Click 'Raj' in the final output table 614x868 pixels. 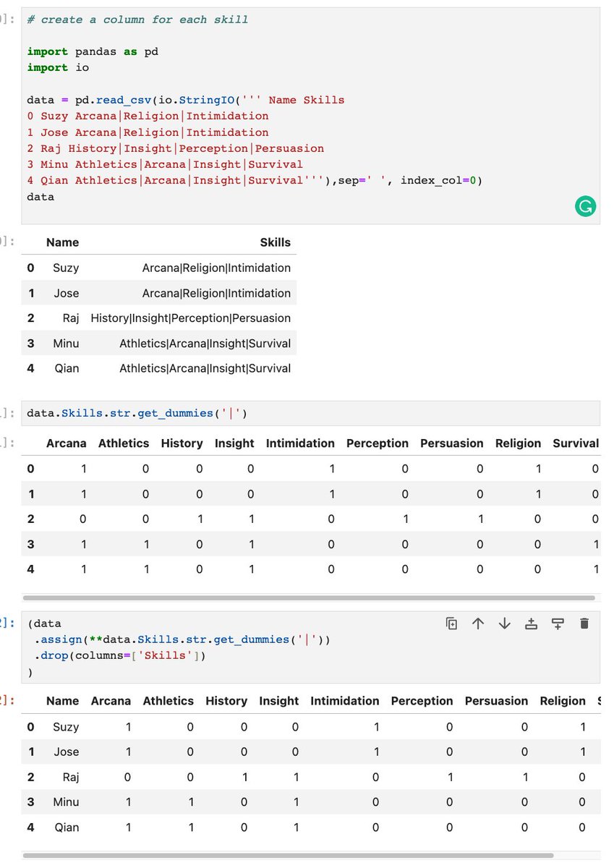tap(71, 778)
